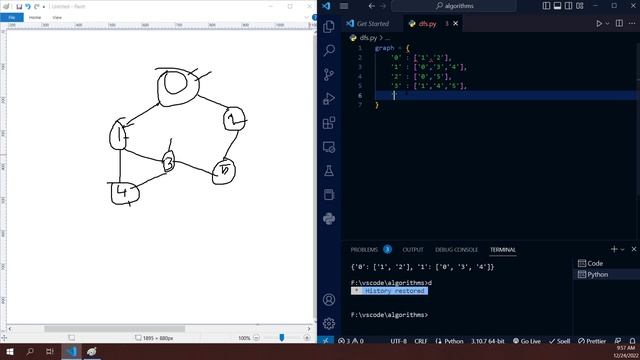Open the Extensions view
Image resolution: width=640 pixels, height=360 pixels.
[329, 123]
